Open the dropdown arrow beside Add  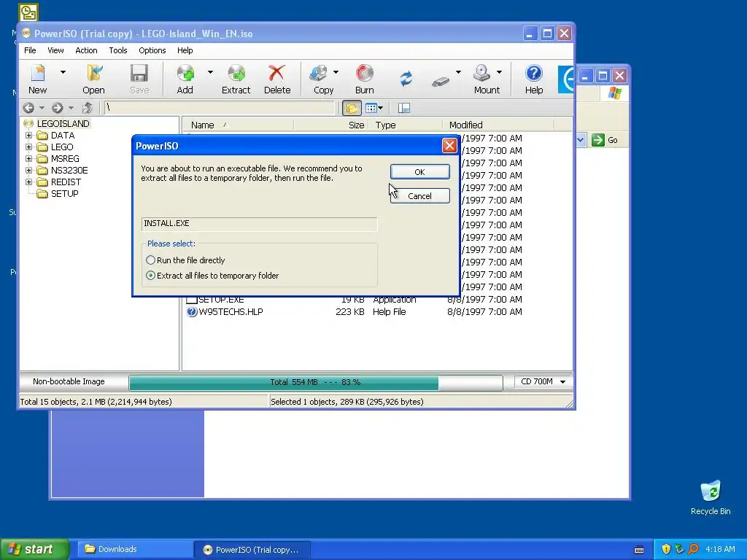coord(210,72)
